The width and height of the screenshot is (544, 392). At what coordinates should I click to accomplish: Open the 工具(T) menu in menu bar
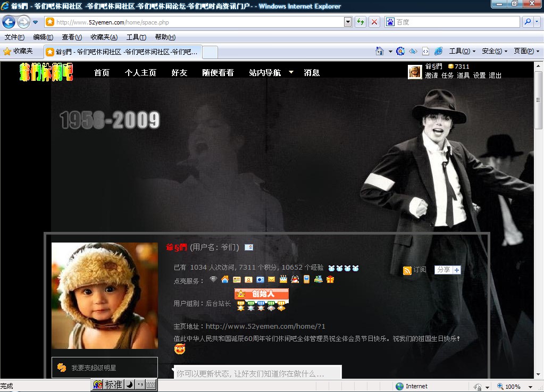point(136,37)
